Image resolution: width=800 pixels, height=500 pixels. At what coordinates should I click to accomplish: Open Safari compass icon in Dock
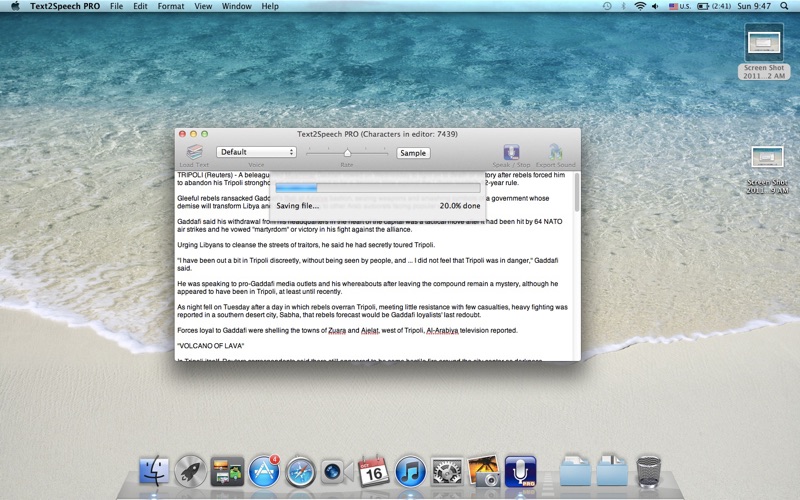pos(300,471)
